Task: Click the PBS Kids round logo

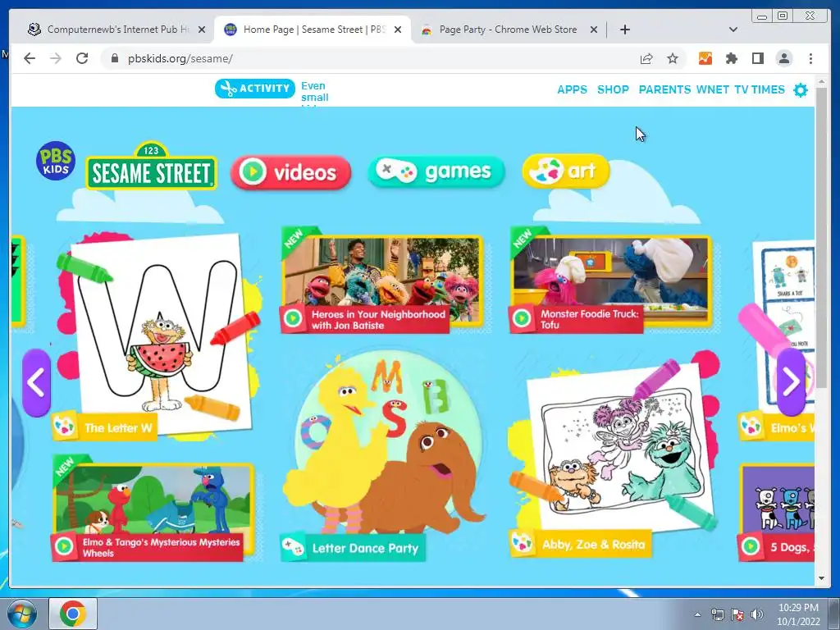Action: point(56,160)
